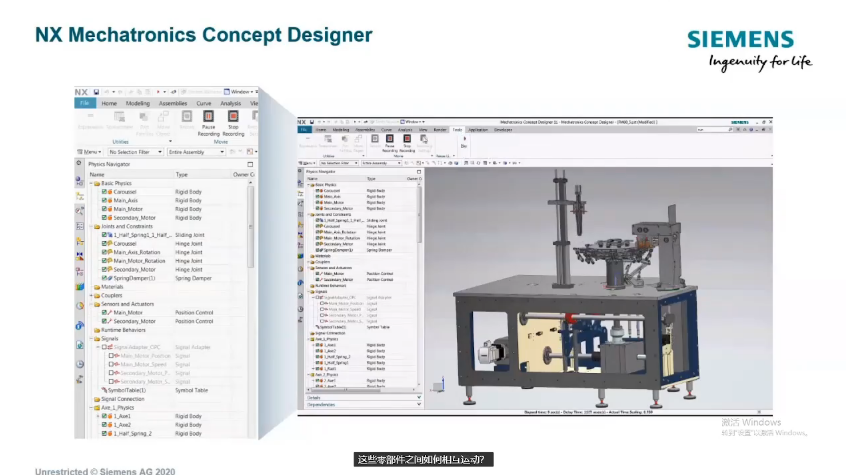The image size is (846, 475).
Task: Click Pause Recording in the full NX window ribbon
Action: [x=390, y=143]
